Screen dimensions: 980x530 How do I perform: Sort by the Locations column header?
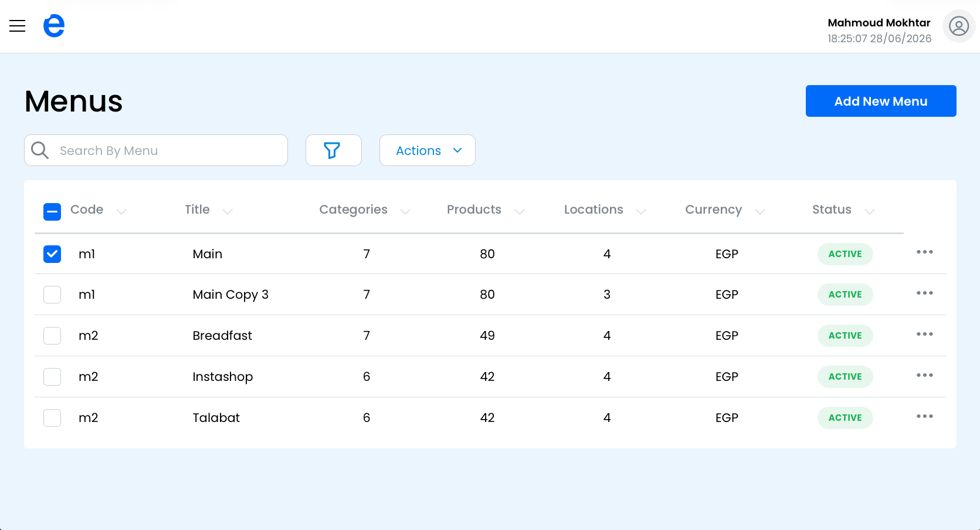click(x=594, y=210)
